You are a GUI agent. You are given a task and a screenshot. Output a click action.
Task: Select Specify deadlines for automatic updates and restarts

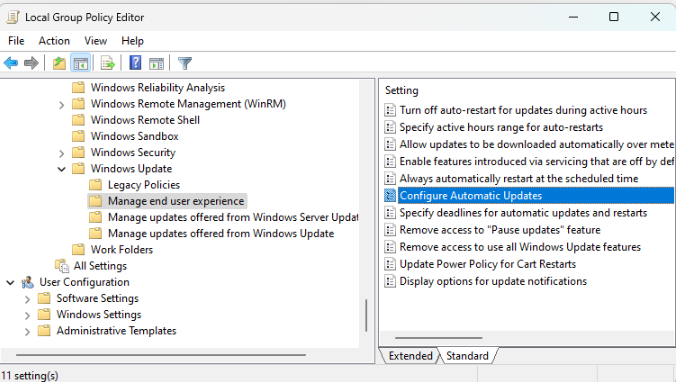523,212
